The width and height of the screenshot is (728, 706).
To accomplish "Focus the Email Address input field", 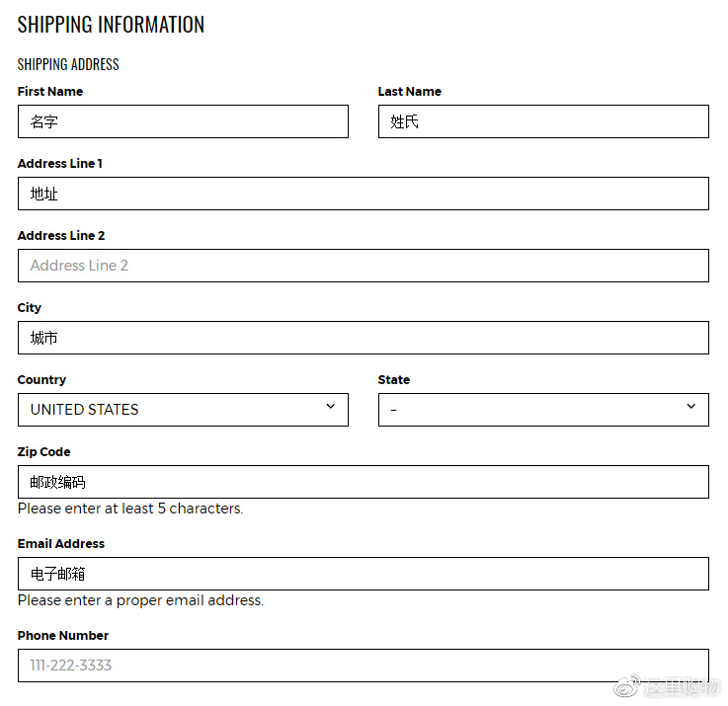I will tap(364, 574).
